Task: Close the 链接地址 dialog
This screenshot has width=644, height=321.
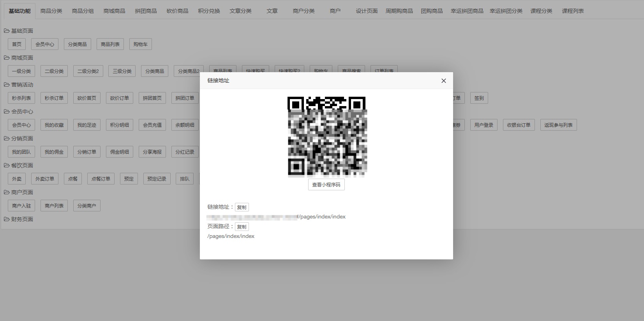Action: [443, 81]
